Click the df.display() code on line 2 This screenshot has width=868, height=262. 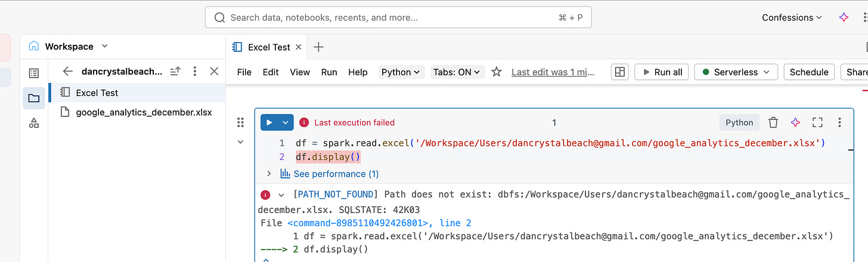[328, 157]
